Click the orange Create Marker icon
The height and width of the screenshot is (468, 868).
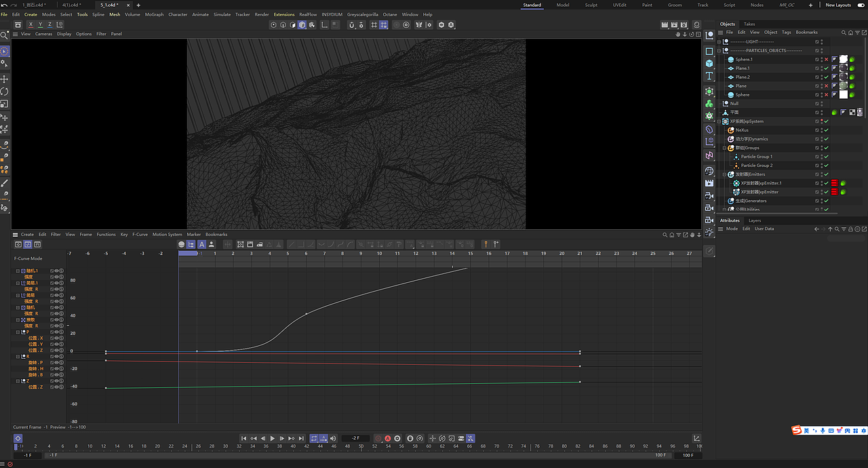[486, 244]
